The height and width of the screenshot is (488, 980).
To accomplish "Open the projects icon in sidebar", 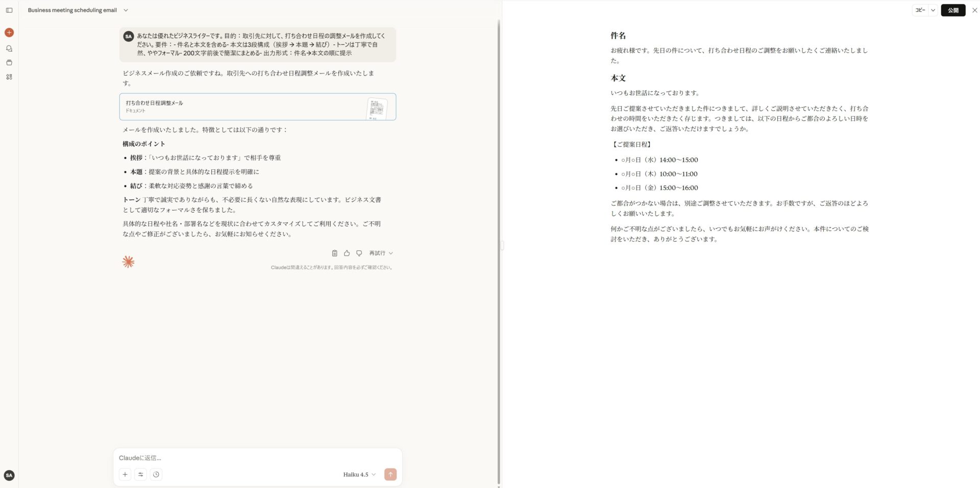I will [9, 63].
